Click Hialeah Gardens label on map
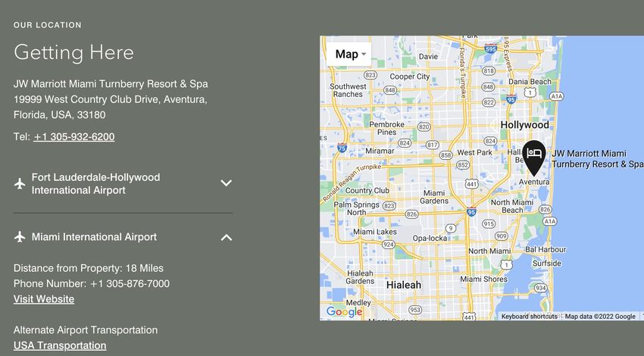This screenshot has width=644, height=356. coord(360,277)
